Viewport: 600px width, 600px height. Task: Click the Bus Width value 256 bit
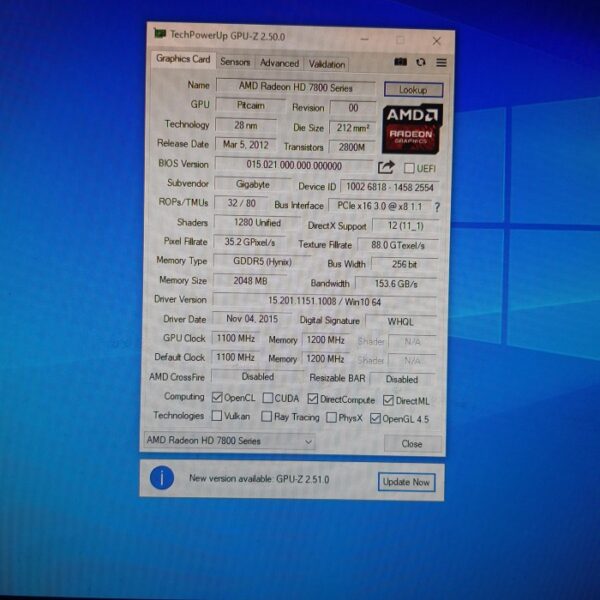[404, 264]
